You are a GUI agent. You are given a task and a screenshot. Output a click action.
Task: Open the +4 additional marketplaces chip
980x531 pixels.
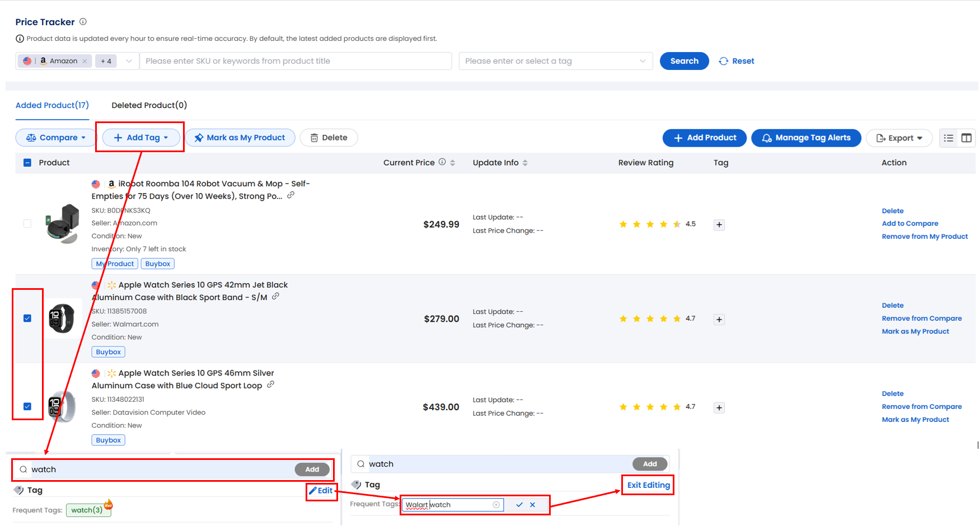pyautogui.click(x=106, y=62)
